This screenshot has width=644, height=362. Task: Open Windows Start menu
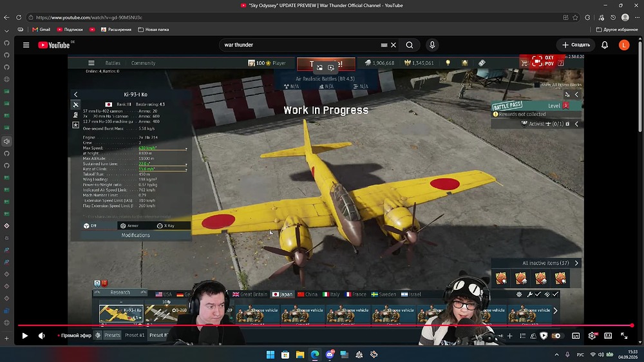click(x=270, y=355)
